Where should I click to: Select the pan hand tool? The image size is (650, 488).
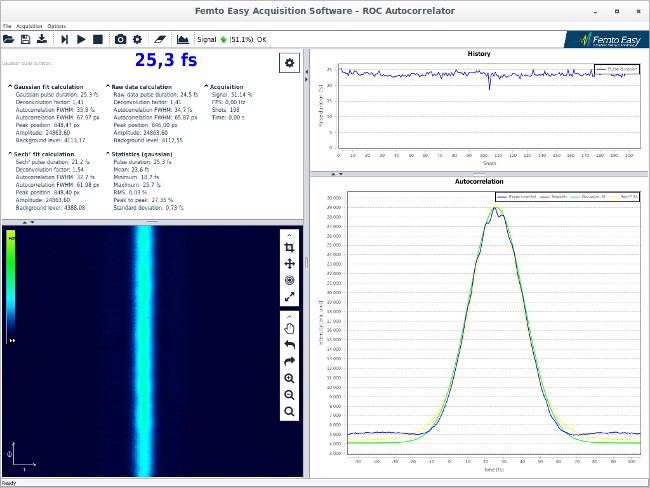[290, 328]
